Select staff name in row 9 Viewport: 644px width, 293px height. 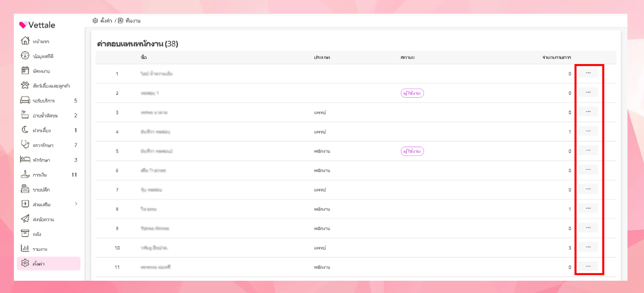tap(155, 228)
